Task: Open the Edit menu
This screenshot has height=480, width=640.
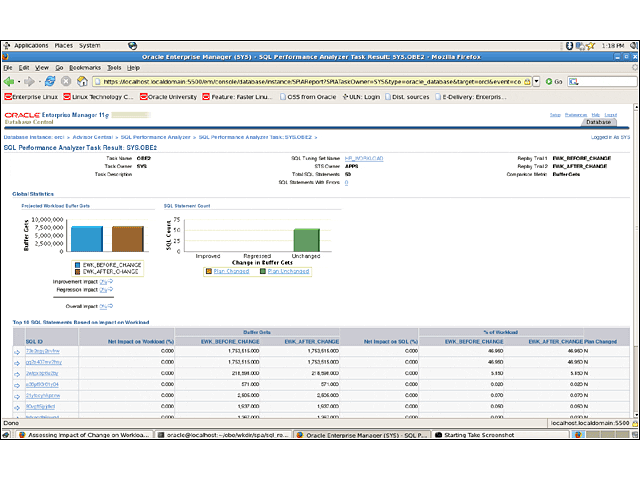Action: (24, 68)
